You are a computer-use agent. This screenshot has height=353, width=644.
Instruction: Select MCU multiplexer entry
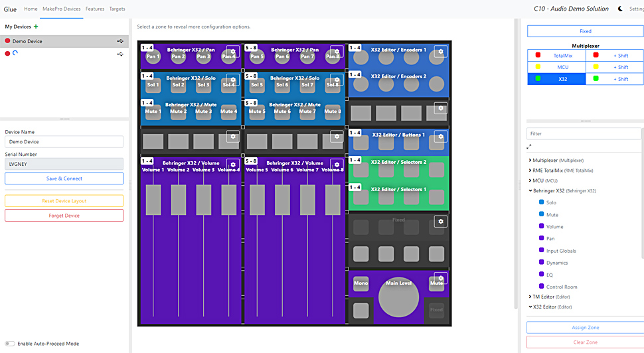(x=556, y=67)
